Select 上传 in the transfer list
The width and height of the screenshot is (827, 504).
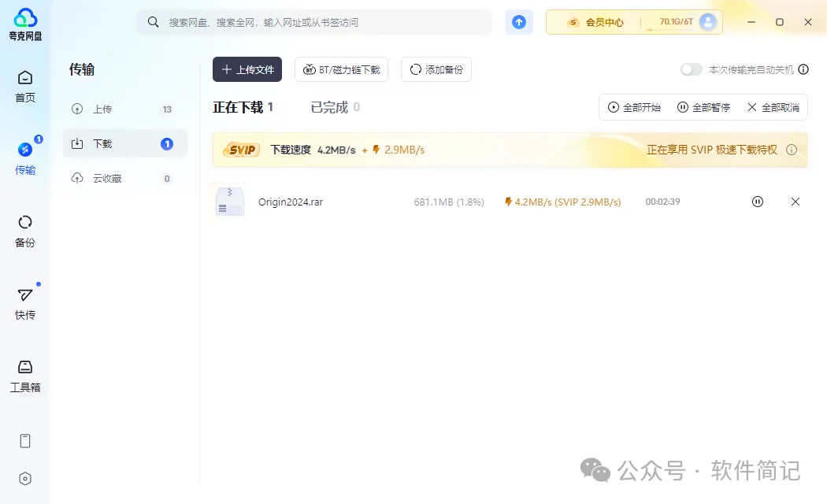pyautogui.click(x=125, y=109)
